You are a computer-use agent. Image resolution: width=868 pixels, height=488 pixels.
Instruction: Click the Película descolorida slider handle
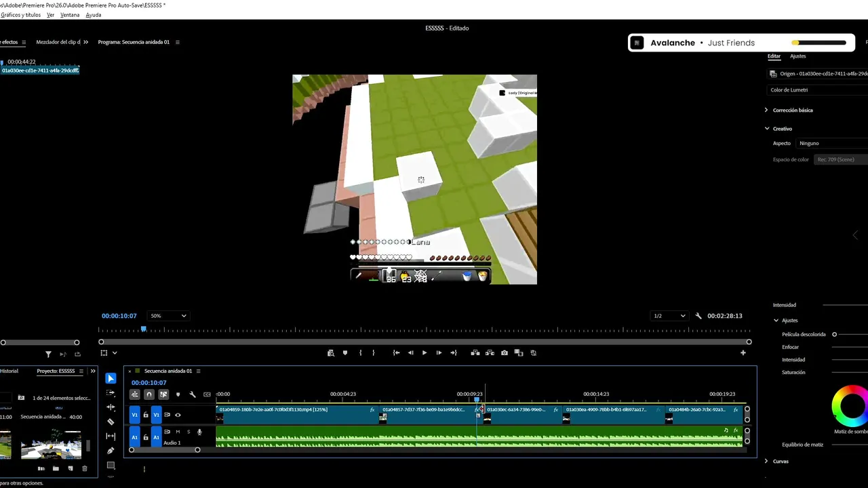[x=835, y=334]
